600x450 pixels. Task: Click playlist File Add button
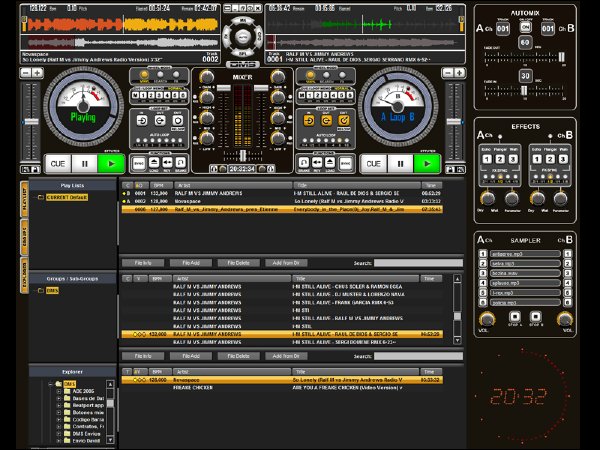[191, 263]
